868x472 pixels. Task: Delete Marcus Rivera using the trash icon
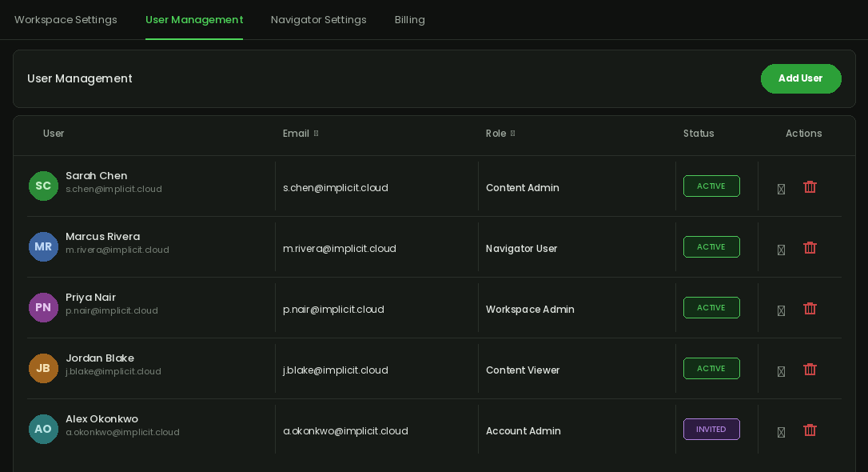(x=810, y=248)
